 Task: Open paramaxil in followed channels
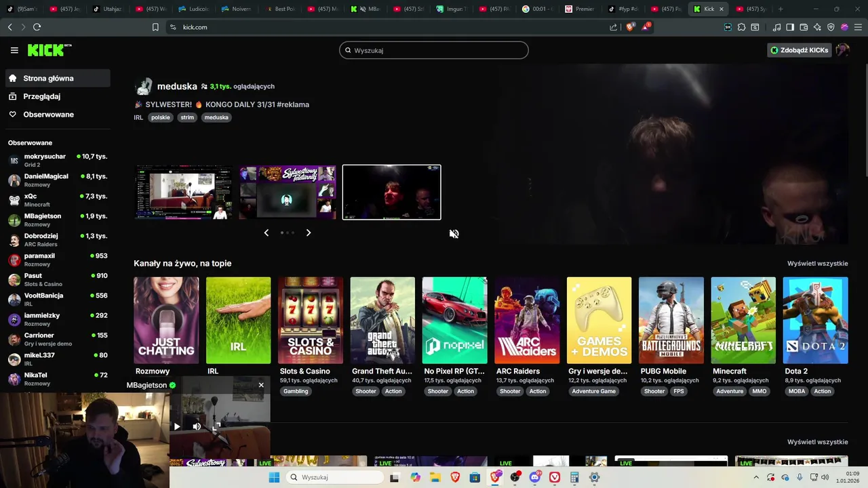58,260
